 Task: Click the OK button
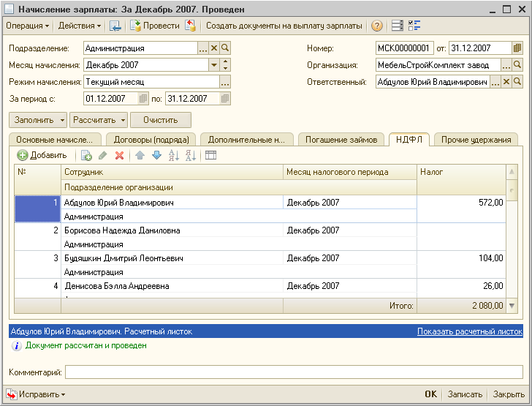[431, 394]
